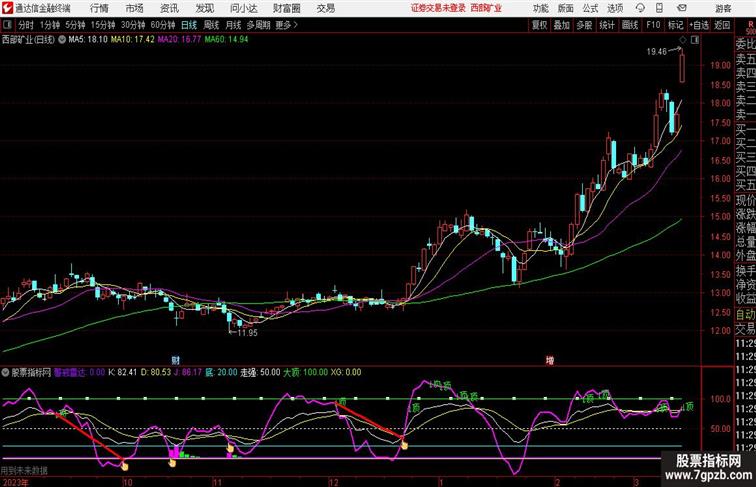This screenshot has height=487, width=756.
Task: Click the 财 marker below the chart
Action: point(176,360)
